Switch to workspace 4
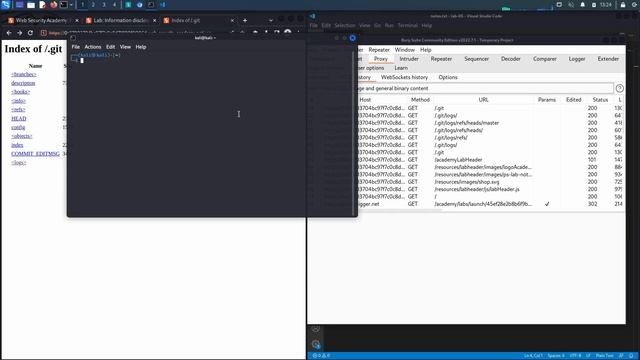 114,5
